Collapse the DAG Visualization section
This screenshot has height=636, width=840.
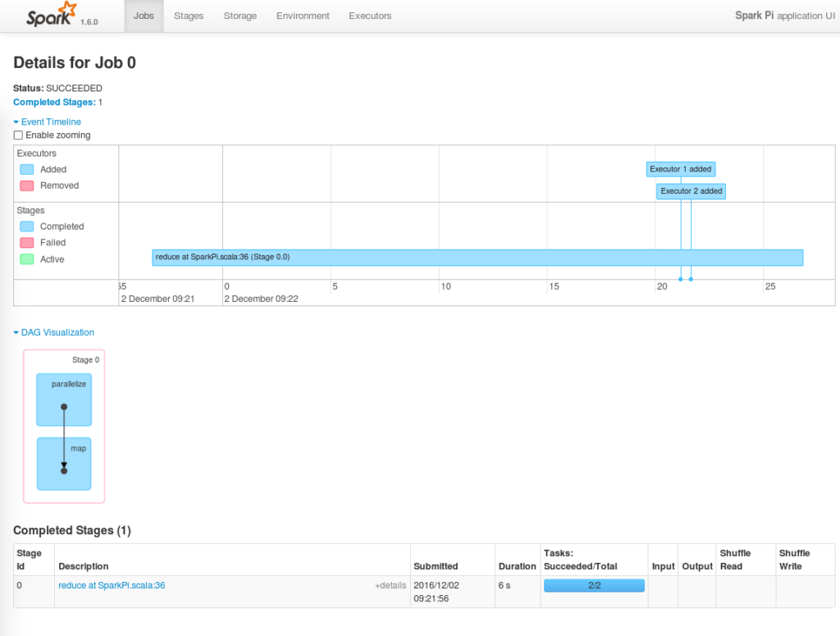coord(53,332)
